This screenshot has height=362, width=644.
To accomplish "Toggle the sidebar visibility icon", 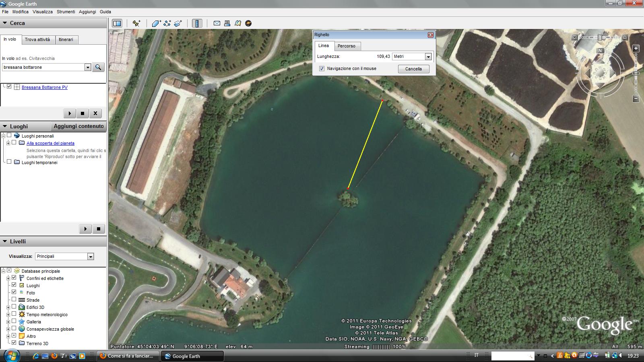I will coord(117,23).
